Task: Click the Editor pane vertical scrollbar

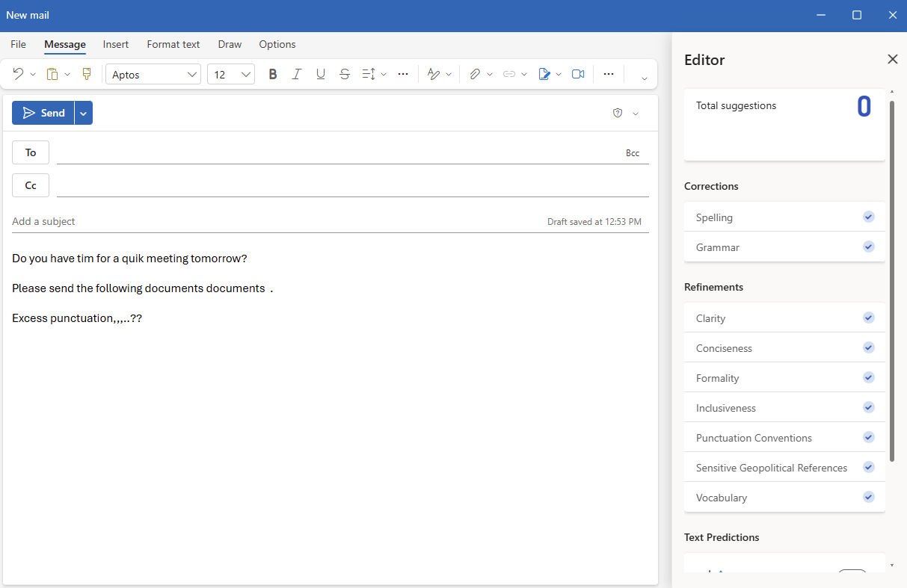Action: 891,281
